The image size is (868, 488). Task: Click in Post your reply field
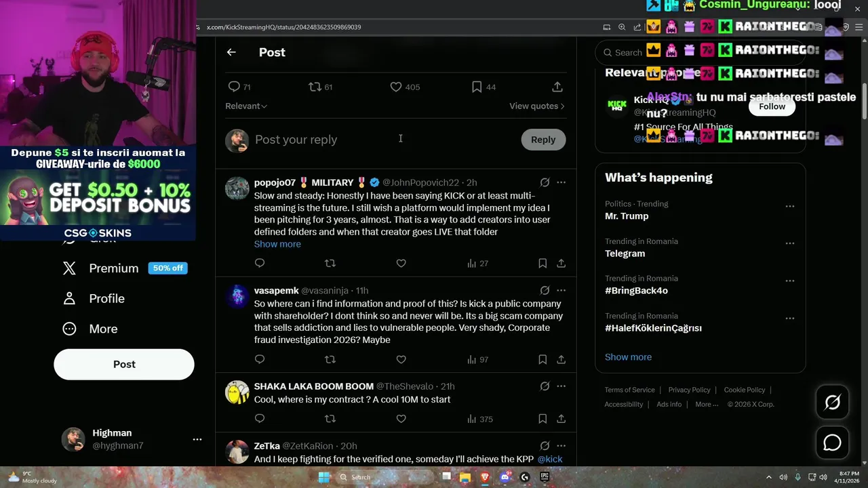pos(383,140)
